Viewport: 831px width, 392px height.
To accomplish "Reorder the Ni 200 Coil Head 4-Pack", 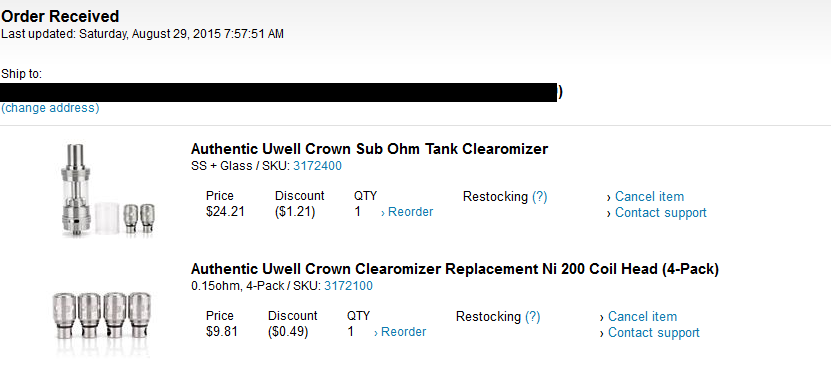I will pyautogui.click(x=400, y=332).
